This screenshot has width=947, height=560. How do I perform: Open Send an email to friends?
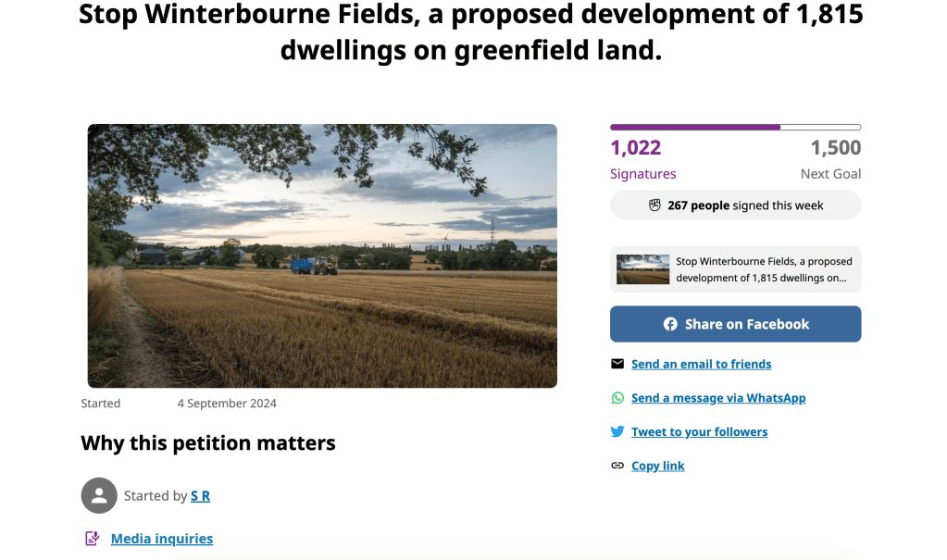tap(701, 364)
